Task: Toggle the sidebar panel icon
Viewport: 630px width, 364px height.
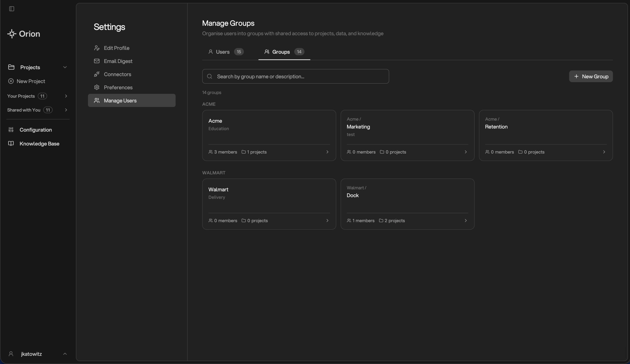Action: point(12,9)
